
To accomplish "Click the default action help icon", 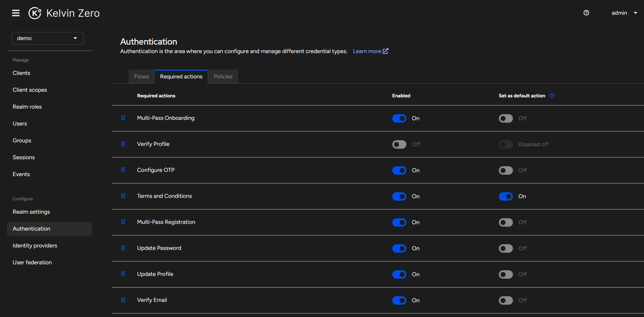I will 552,96.
